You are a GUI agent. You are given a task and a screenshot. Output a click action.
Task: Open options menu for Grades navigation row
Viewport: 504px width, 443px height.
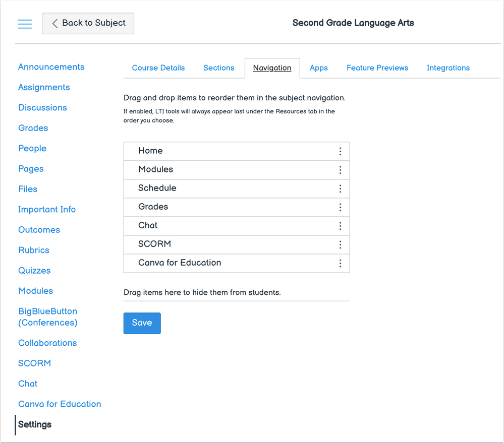340,207
